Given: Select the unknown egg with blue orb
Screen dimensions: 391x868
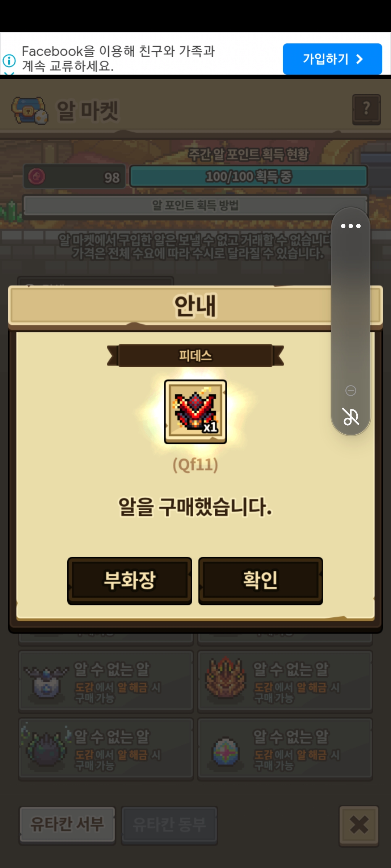Looking at the screenshot, I should 106,681.
